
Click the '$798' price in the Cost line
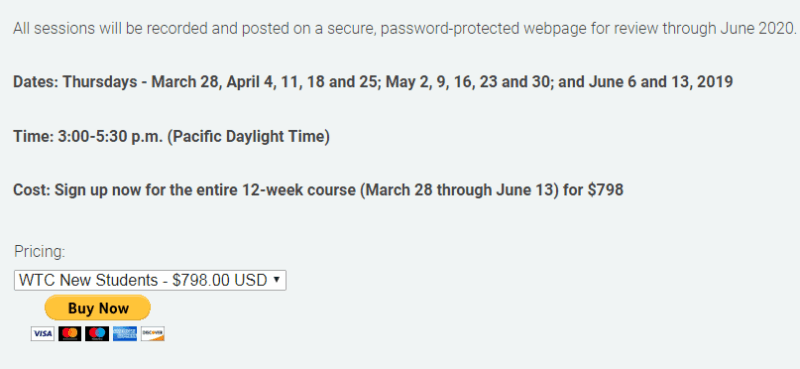point(606,190)
